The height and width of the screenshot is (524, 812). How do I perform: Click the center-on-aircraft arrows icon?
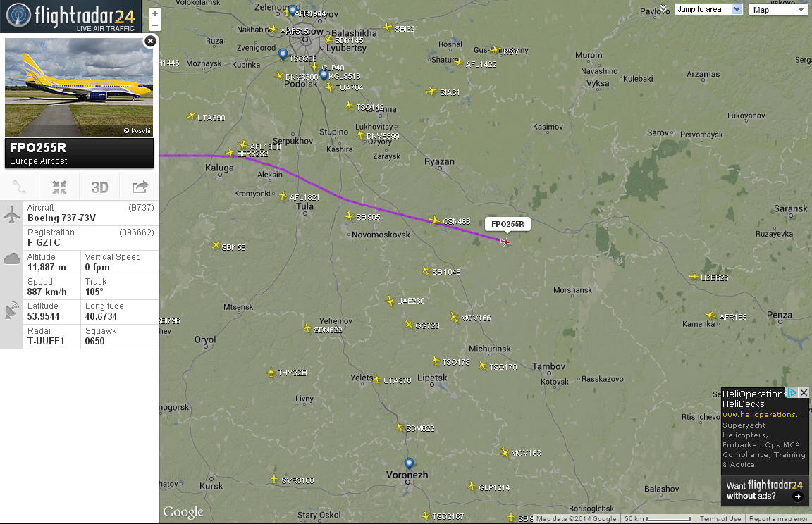point(59,187)
